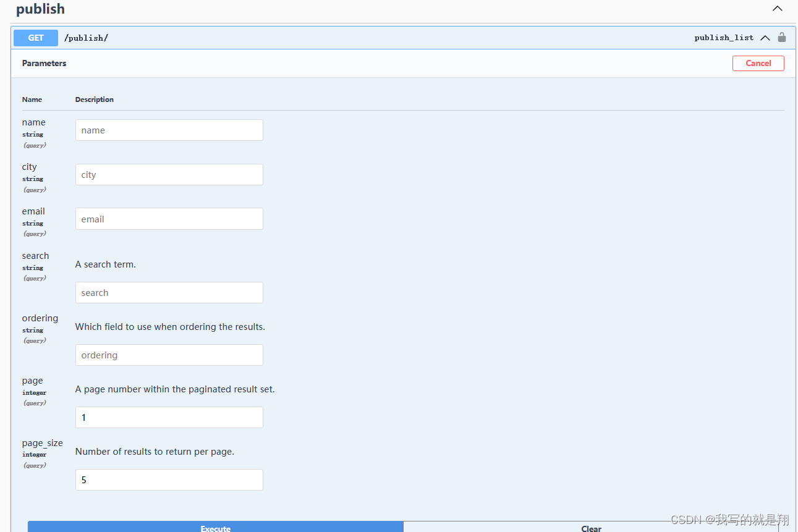Focus the city input field
Screen dimensions: 798x532
[169, 175]
